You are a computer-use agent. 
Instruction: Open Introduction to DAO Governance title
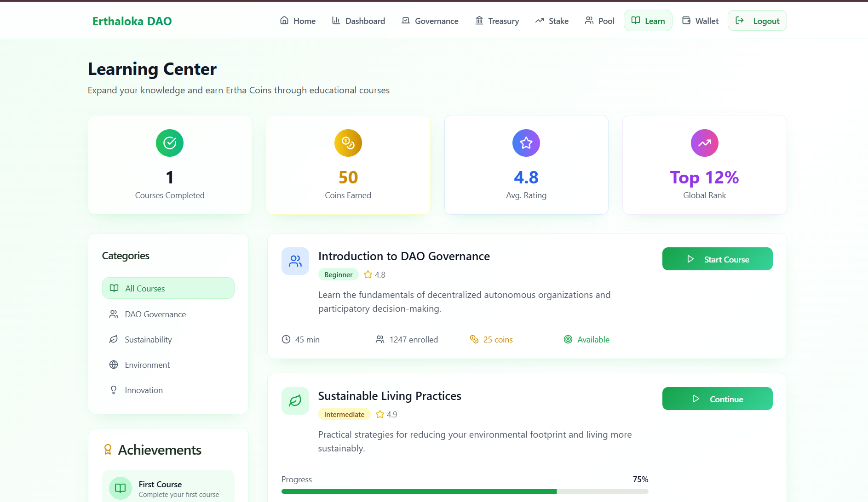coord(404,256)
